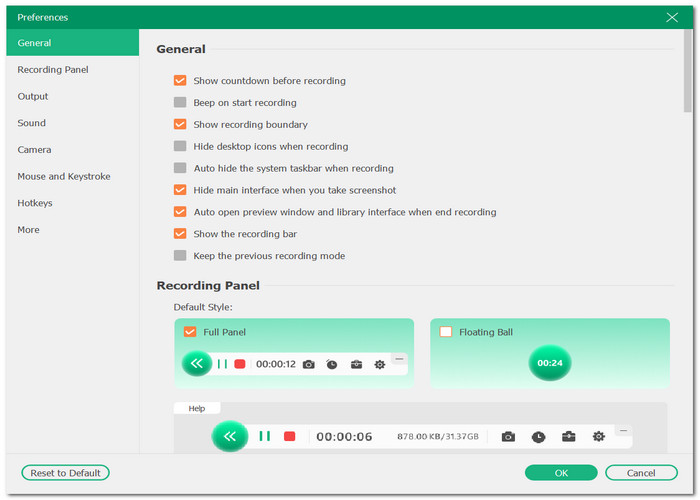Open Output settings in sidebar
The width and height of the screenshot is (700, 500).
click(73, 96)
